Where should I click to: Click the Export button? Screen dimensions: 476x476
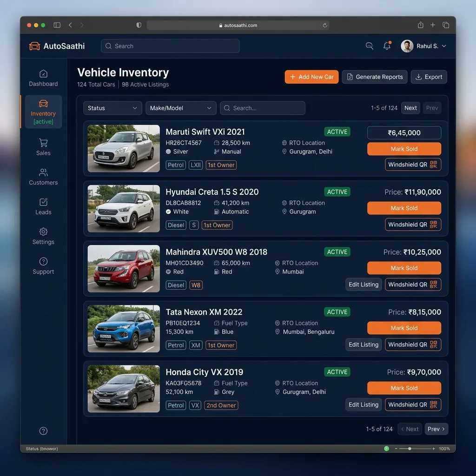click(x=429, y=77)
